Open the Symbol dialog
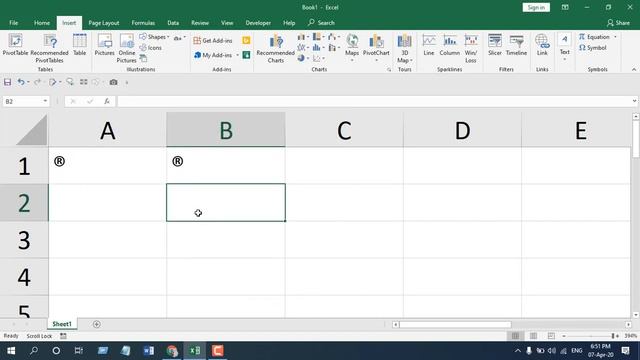 click(x=593, y=48)
